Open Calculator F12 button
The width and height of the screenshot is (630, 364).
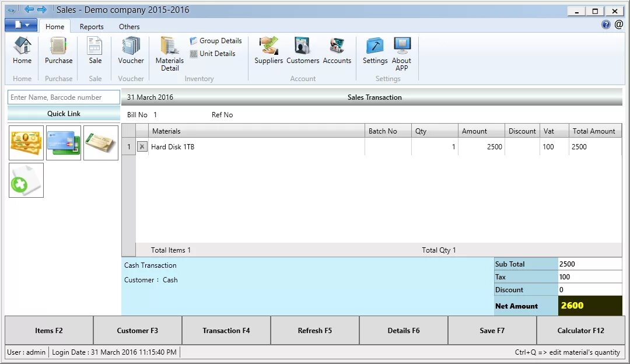(x=581, y=330)
